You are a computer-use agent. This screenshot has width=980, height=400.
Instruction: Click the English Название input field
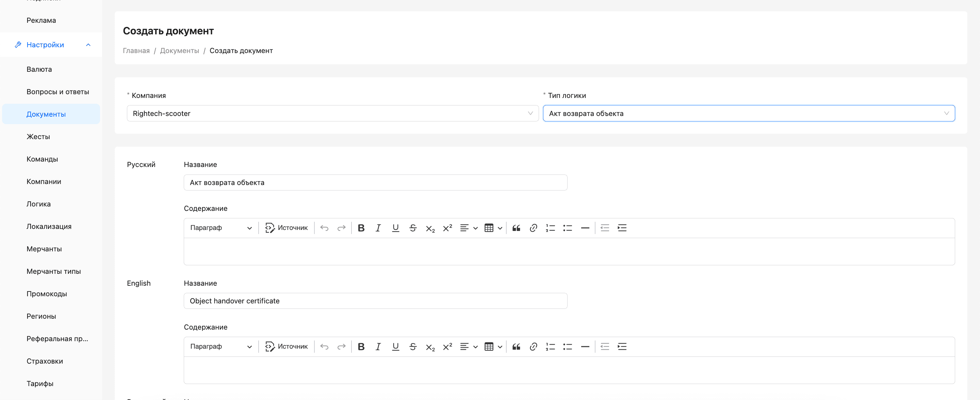point(375,301)
